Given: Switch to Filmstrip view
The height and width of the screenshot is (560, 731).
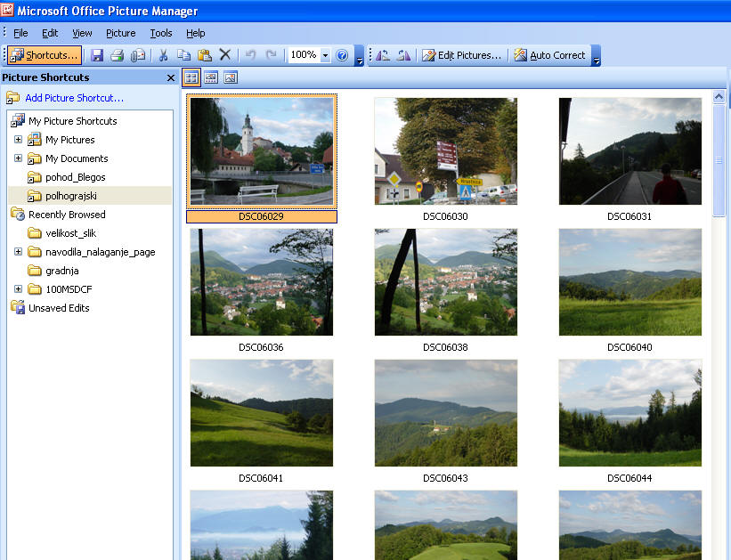Looking at the screenshot, I should [211, 77].
